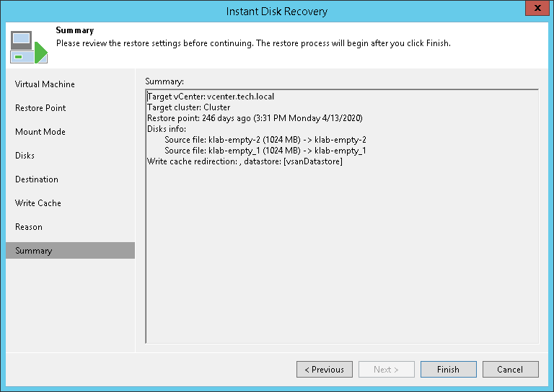Click the Target cluster summary line
The height and width of the screenshot is (392, 554).
189,107
